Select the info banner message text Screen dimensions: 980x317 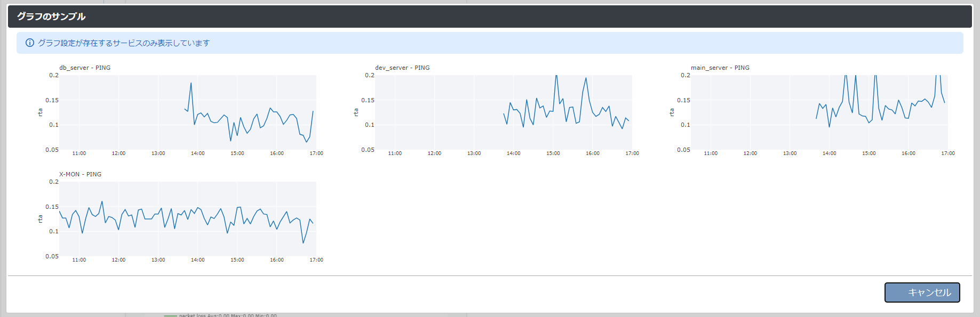[x=124, y=43]
